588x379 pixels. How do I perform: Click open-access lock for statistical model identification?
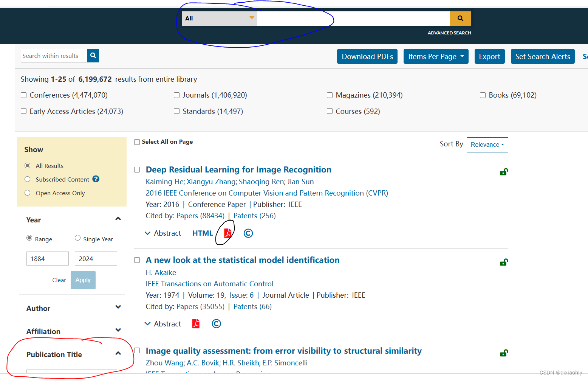point(504,262)
